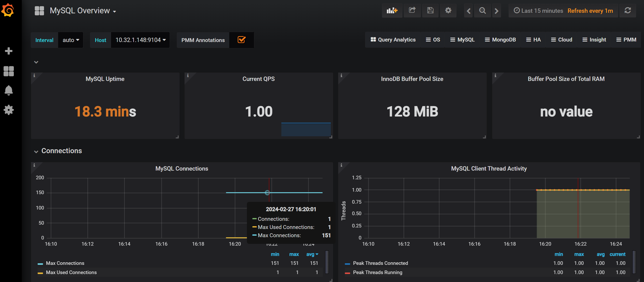Viewport: 644px width, 282px height.
Task: Open the Create plus menu in sidebar
Action: coord(9,51)
